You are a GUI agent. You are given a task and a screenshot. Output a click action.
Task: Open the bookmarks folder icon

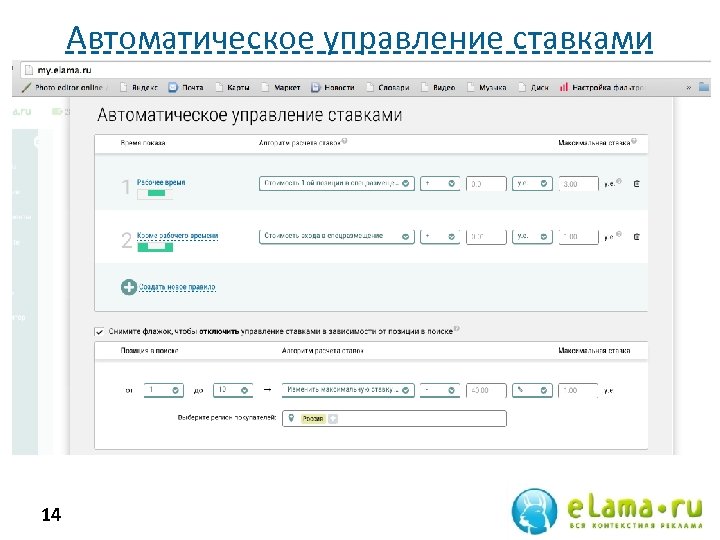coord(704,86)
